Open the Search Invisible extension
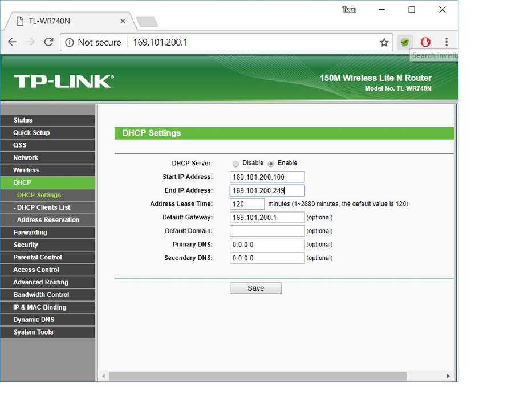The image size is (532, 399). pyautogui.click(x=404, y=42)
